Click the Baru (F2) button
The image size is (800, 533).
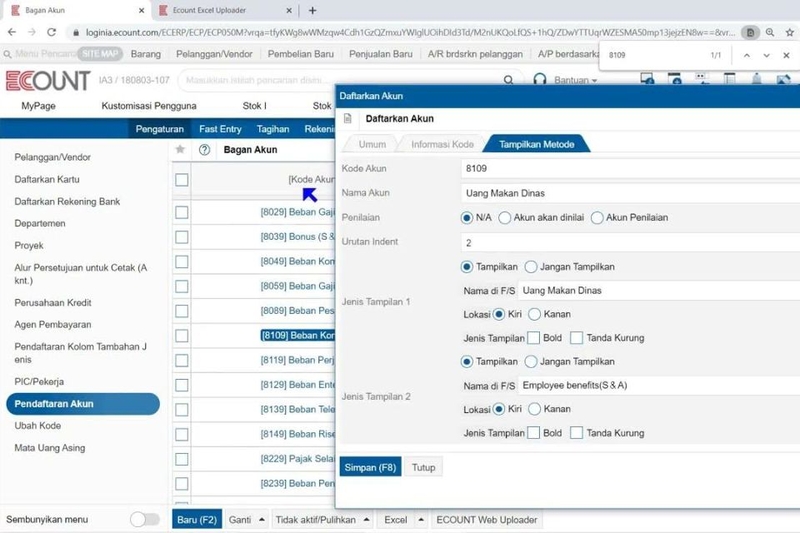[x=197, y=520]
